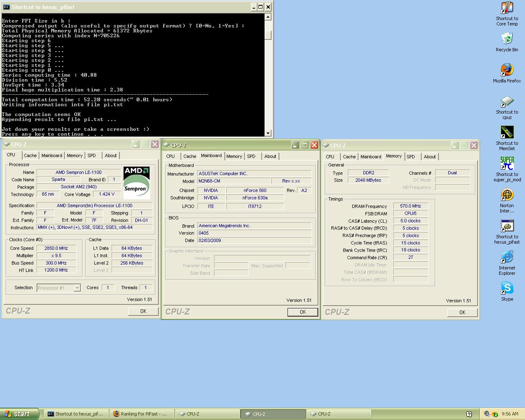Open the Shortcut to super_pi_mod icon

(507, 170)
